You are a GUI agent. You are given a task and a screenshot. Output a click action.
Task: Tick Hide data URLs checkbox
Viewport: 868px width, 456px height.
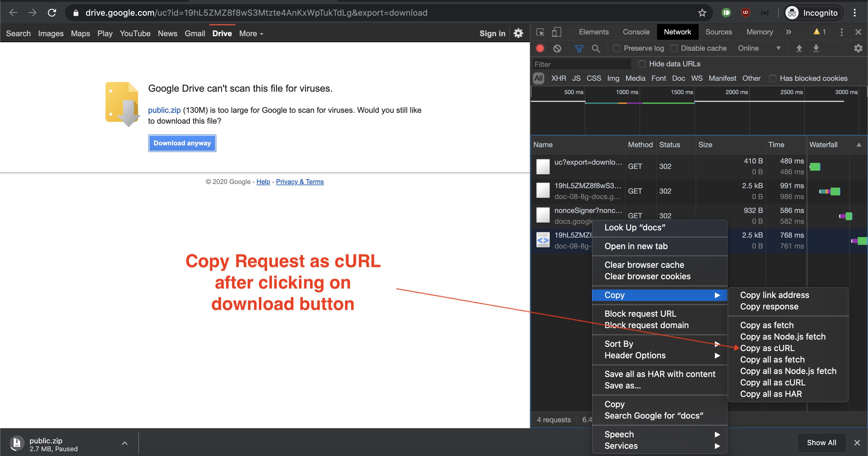click(642, 64)
